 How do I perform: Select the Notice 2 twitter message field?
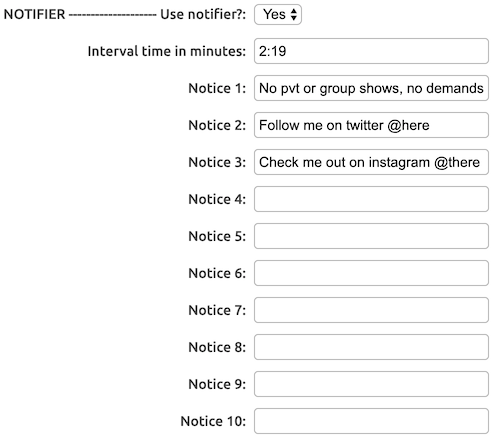pyautogui.click(x=371, y=125)
